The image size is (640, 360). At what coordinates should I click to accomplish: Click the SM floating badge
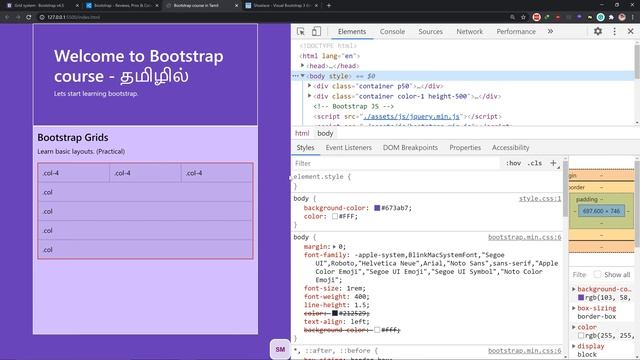pyautogui.click(x=280, y=349)
